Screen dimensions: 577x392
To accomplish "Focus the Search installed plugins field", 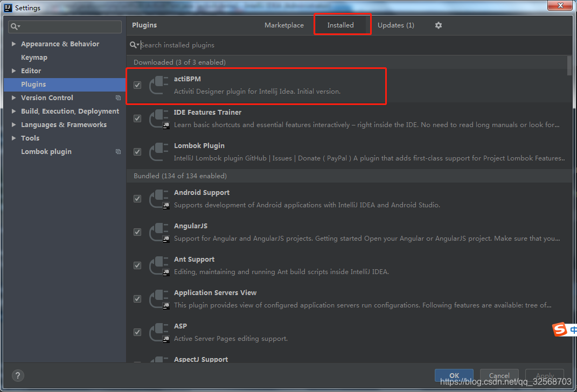I will click(350, 45).
